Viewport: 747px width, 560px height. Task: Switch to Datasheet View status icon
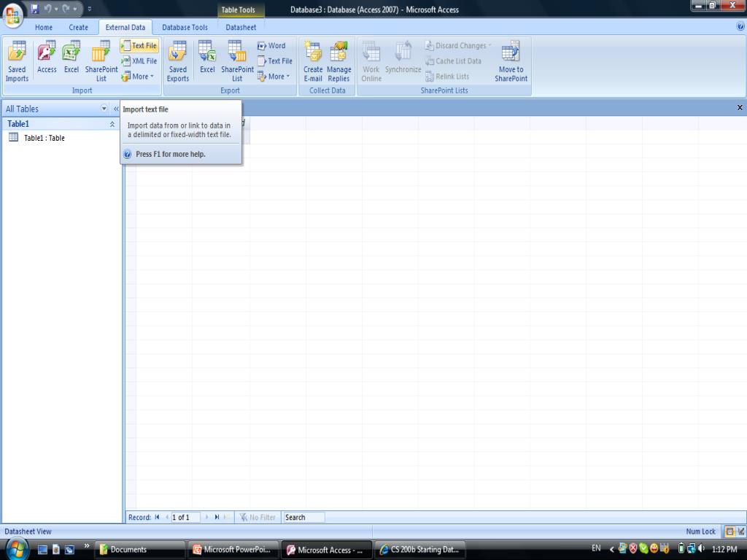coord(729,532)
